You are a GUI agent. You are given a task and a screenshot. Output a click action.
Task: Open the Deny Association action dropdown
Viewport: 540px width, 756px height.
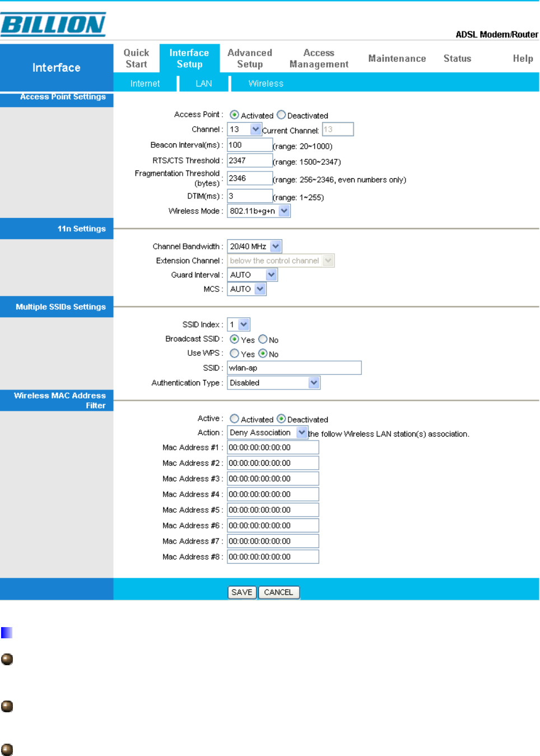(267, 433)
